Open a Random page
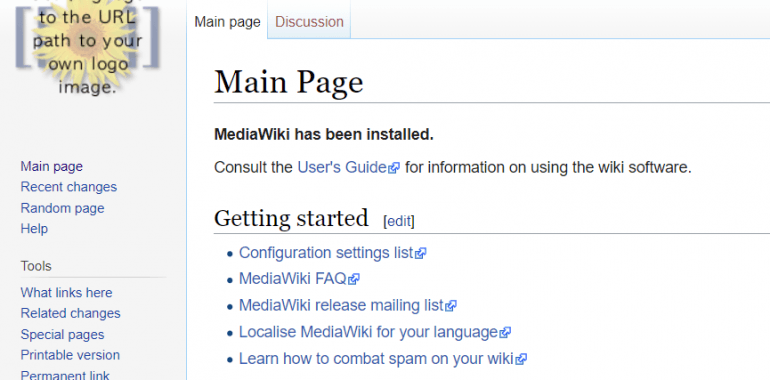Image resolution: width=770 pixels, height=380 pixels. (62, 208)
